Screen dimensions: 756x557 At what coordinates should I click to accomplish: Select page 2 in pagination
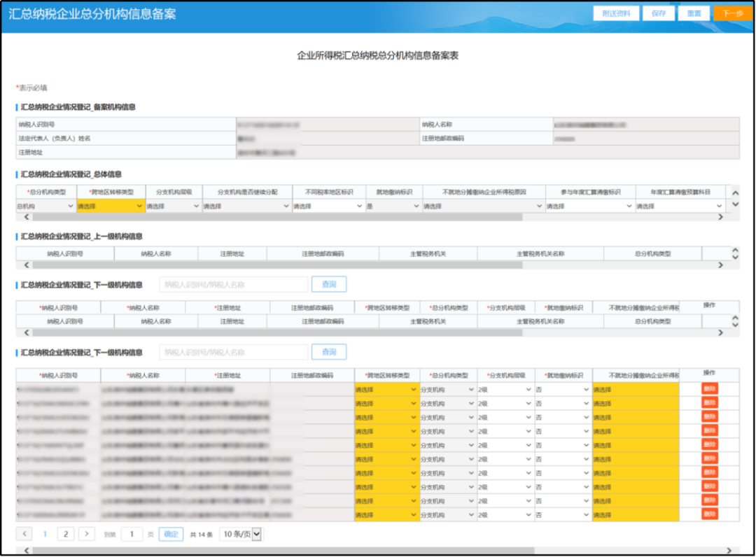point(66,534)
